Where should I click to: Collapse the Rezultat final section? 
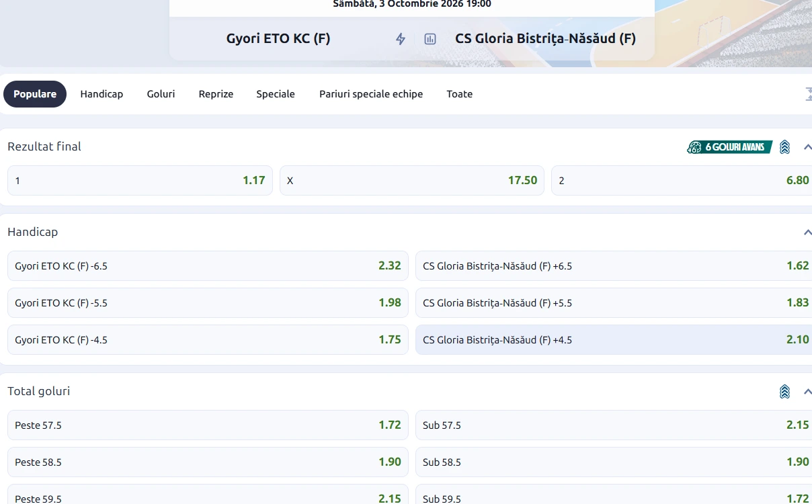pos(807,147)
